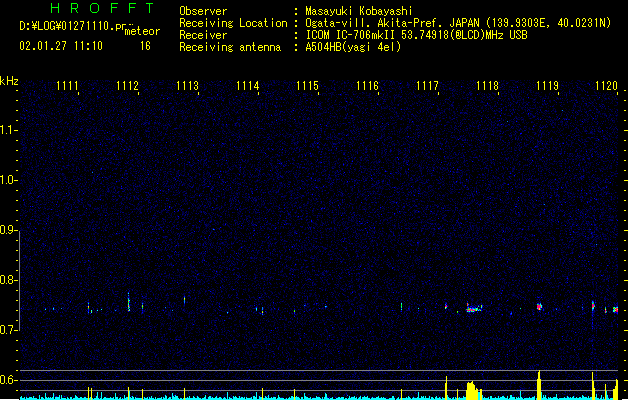629x400 pixels.
Task: Click the meteor echo near 1119
Action: tap(540, 307)
